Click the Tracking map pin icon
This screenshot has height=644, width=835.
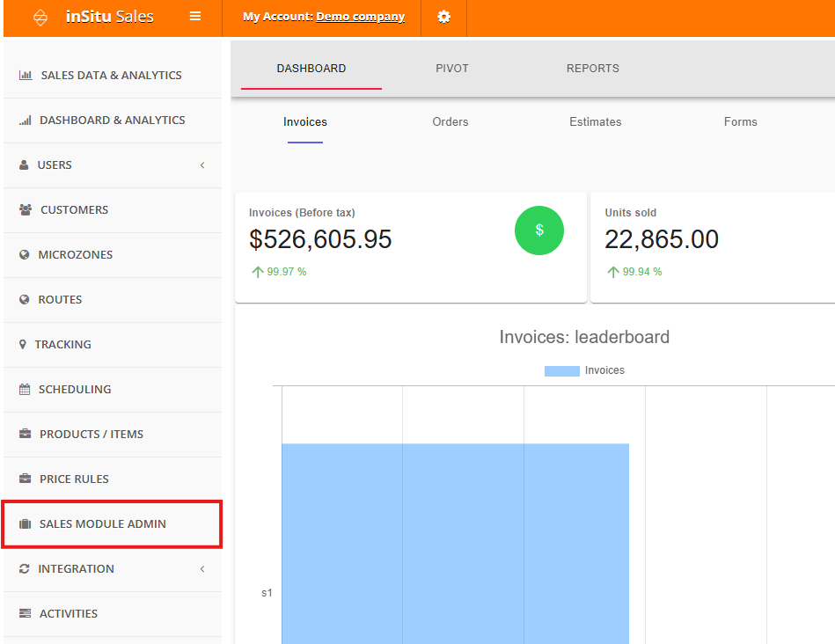coord(22,345)
